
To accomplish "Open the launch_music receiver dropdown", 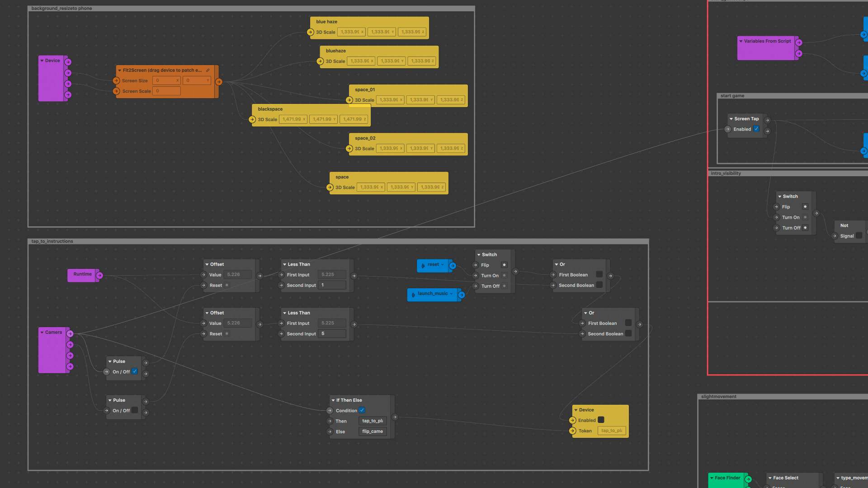I will click(451, 294).
